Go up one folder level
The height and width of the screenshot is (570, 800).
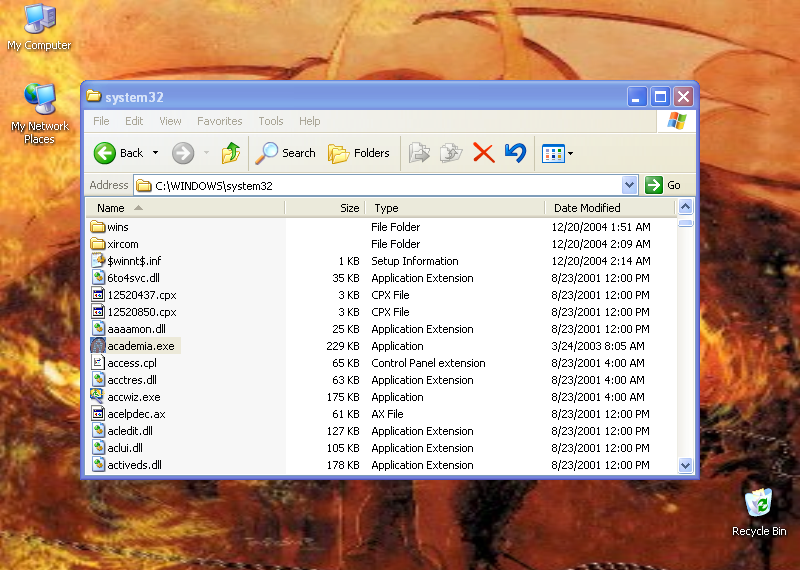coord(231,153)
